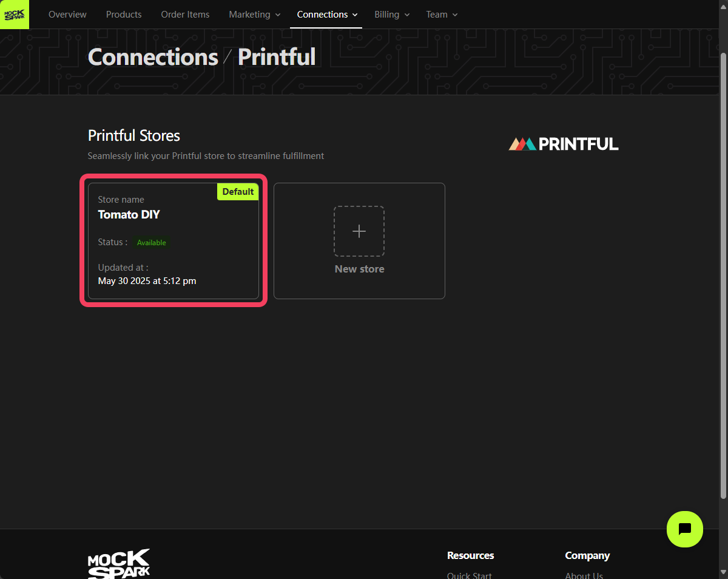Viewport: 728px width, 579px height.
Task: Click the Resources footer heading
Action: (471, 555)
